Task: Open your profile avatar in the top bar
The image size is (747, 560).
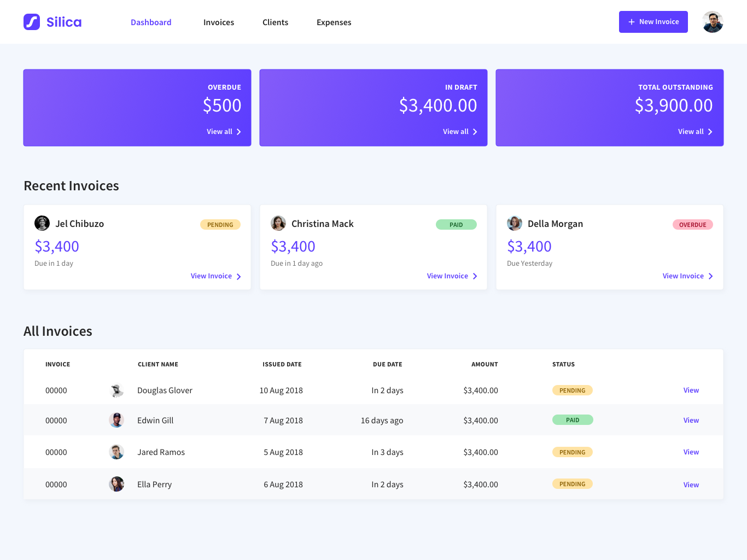Action: [x=713, y=22]
